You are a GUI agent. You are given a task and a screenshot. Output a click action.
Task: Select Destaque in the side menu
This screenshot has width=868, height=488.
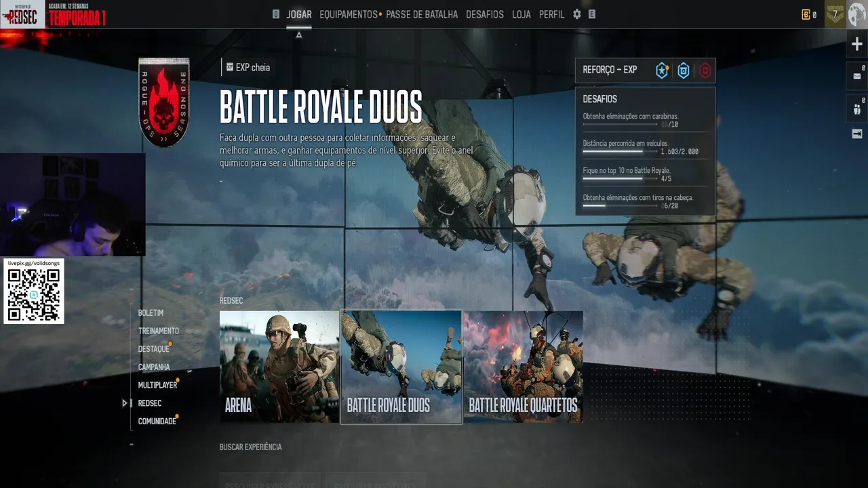pyautogui.click(x=154, y=349)
